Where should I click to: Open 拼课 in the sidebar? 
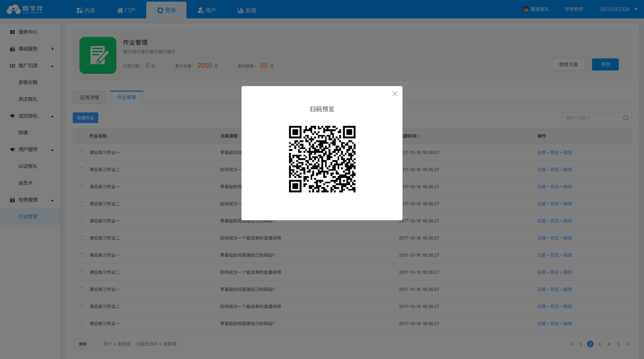pos(23,133)
